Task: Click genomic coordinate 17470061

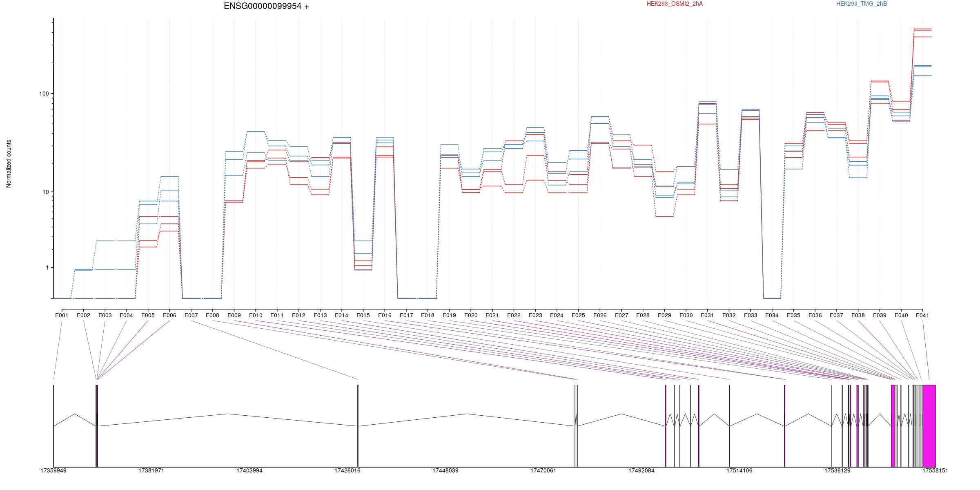Action: click(x=543, y=471)
